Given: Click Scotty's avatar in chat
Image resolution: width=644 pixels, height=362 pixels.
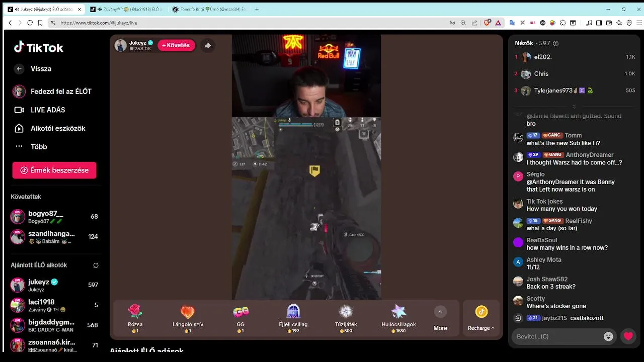Looking at the screenshot, I should pos(518,301).
